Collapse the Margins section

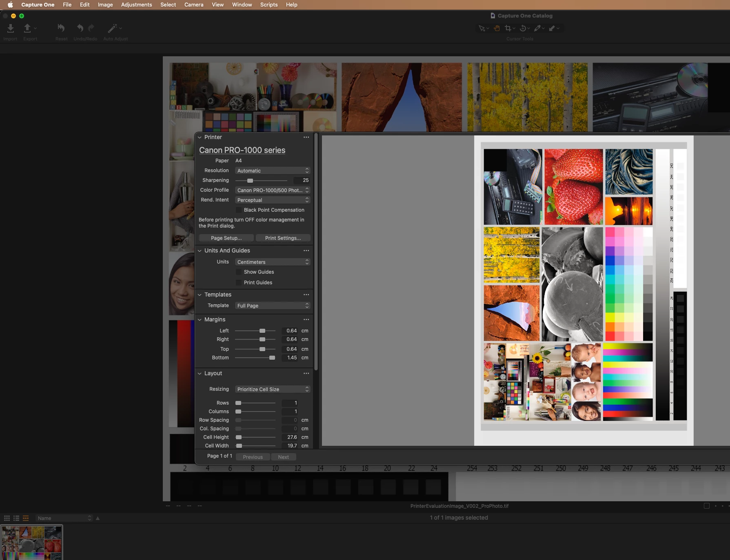(x=200, y=320)
